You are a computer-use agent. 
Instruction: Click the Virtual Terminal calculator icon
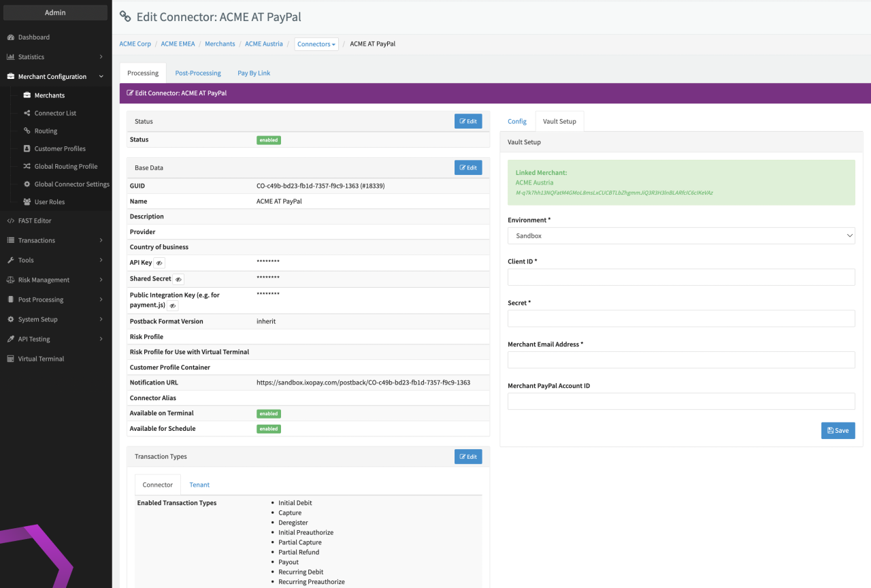tap(11, 359)
